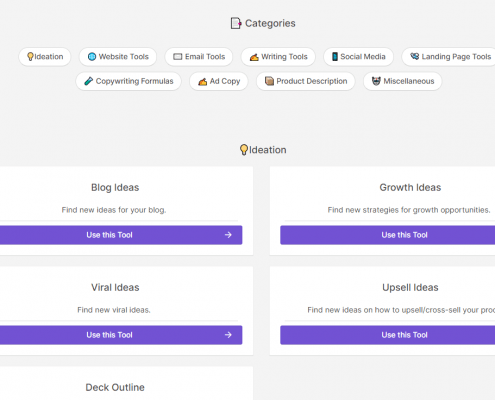The height and width of the screenshot is (400, 495).
Task: Use the Upsell Ideas tool
Action: pos(387,335)
